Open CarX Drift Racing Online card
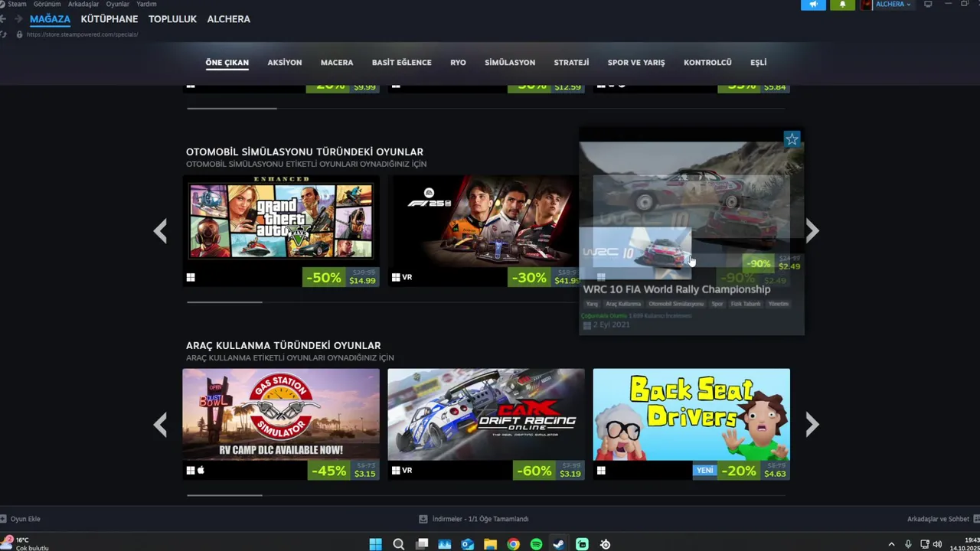 coord(486,425)
